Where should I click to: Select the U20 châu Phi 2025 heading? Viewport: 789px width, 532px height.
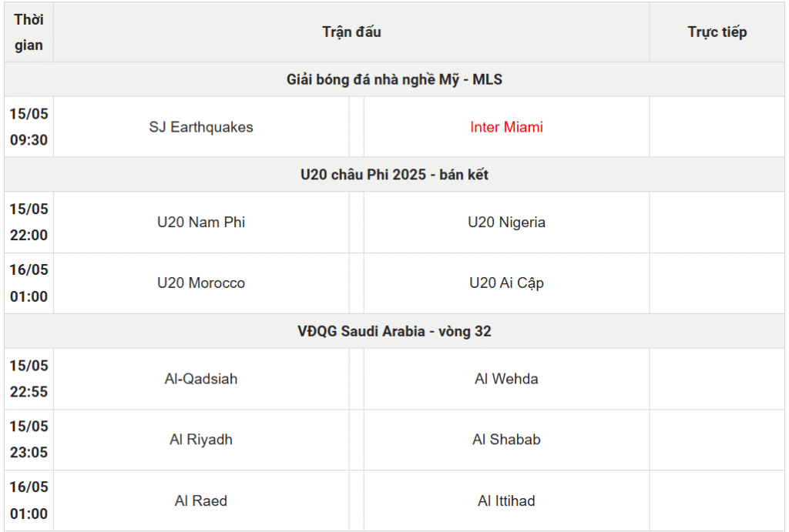coord(394,175)
